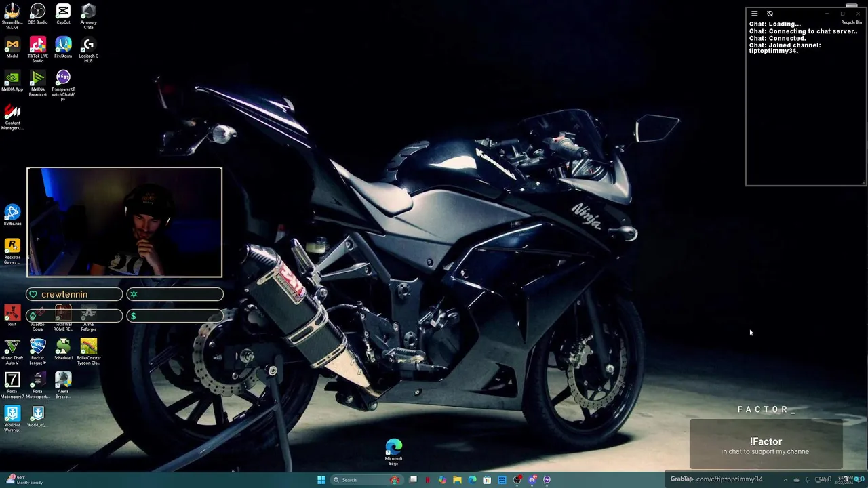This screenshot has width=868, height=488.
Task: Select the Total War ROME desktop icon
Action: 63,319
